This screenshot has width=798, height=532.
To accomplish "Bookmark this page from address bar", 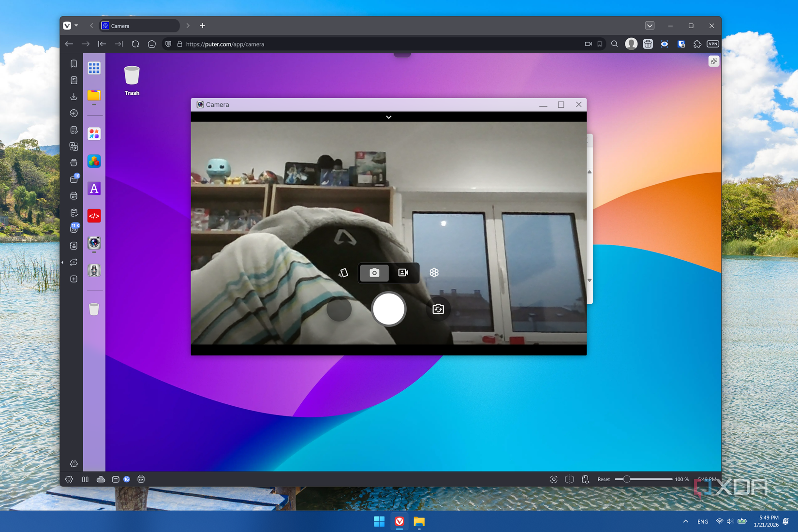I will pyautogui.click(x=600, y=44).
